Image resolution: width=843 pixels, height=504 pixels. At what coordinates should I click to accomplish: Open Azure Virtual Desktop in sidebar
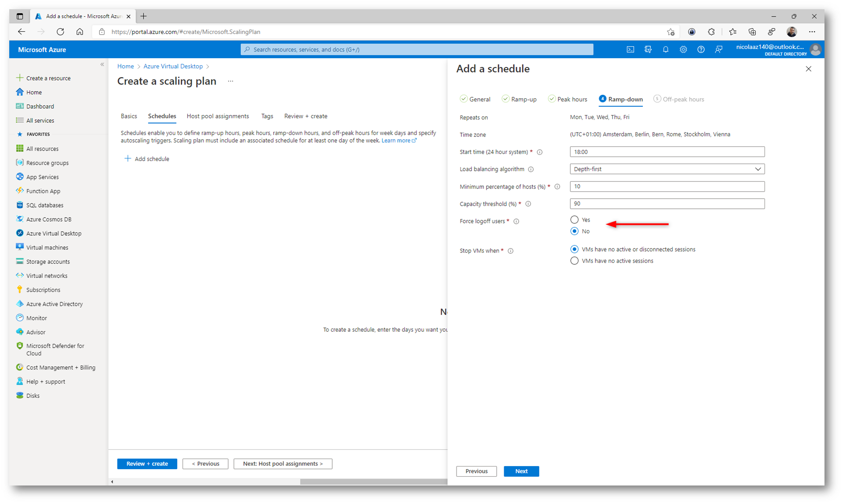[x=54, y=233]
